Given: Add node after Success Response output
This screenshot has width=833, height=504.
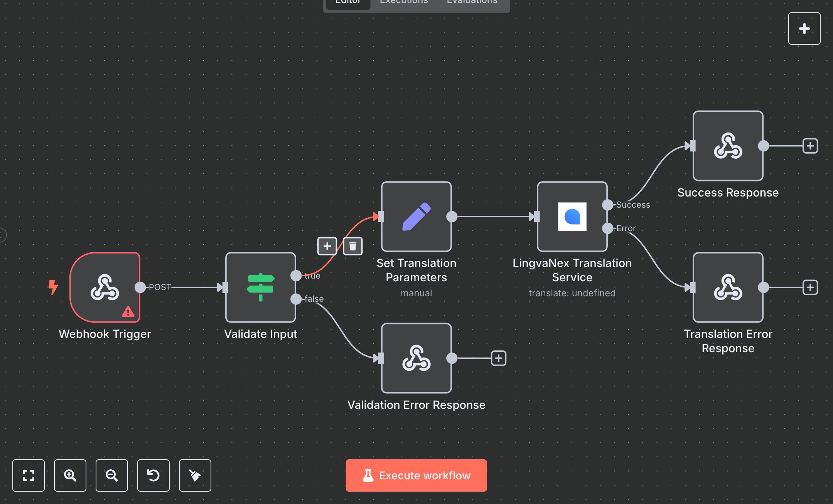Looking at the screenshot, I should click(810, 146).
